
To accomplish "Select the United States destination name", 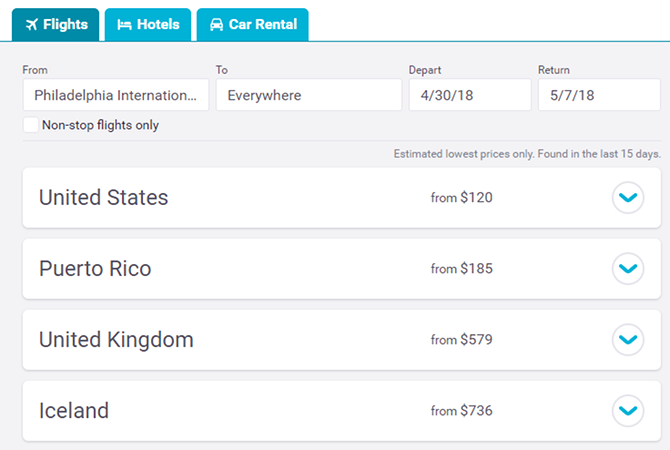I will pos(104,198).
